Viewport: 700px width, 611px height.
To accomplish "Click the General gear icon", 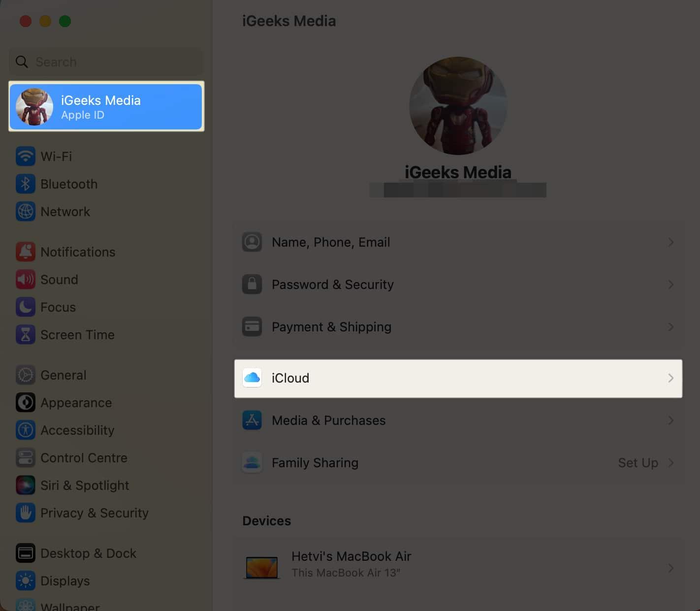I will click(26, 375).
